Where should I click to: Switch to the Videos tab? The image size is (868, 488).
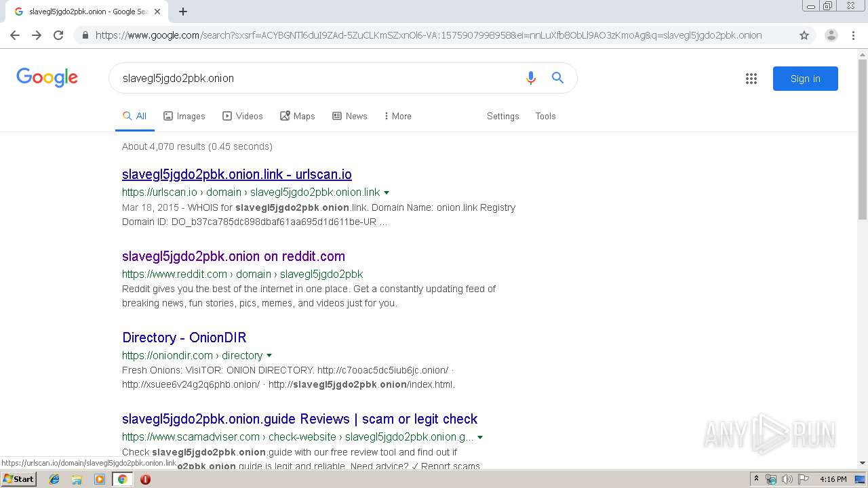click(243, 116)
